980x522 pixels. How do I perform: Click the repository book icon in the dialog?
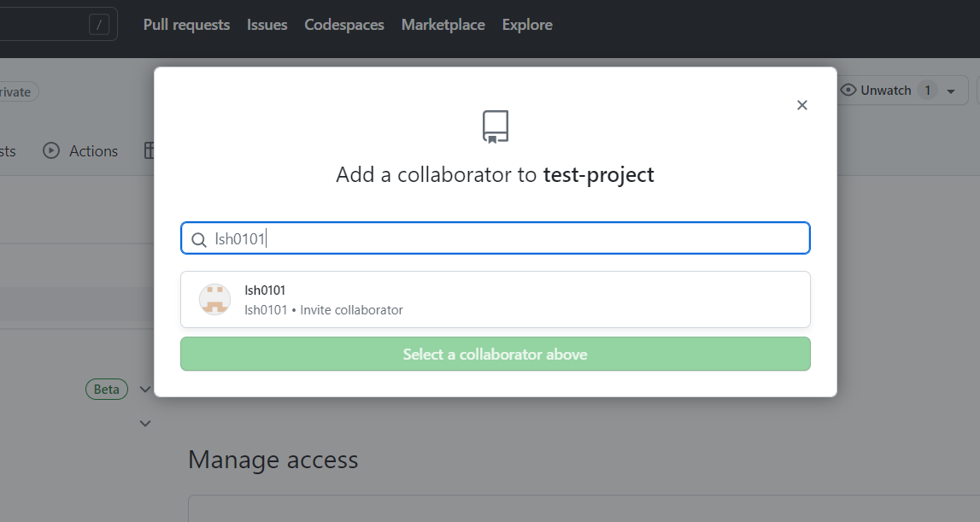point(496,127)
